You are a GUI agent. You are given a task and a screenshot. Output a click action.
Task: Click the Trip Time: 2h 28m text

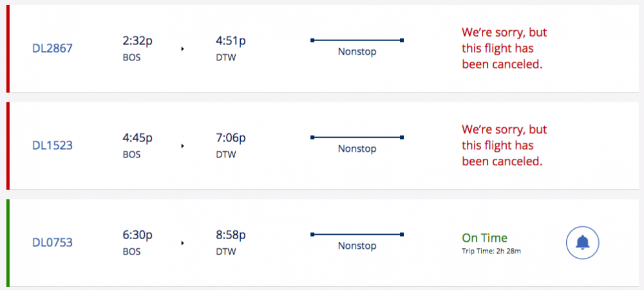click(x=491, y=251)
